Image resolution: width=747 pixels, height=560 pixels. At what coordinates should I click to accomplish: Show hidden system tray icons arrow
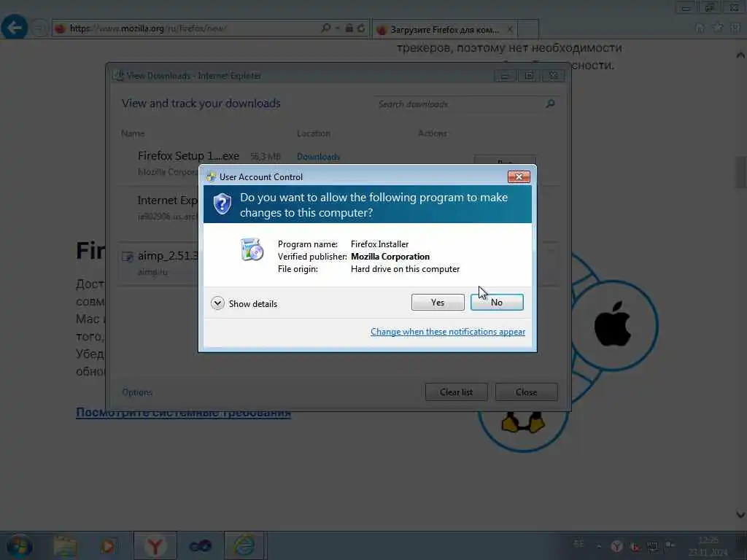click(x=599, y=546)
